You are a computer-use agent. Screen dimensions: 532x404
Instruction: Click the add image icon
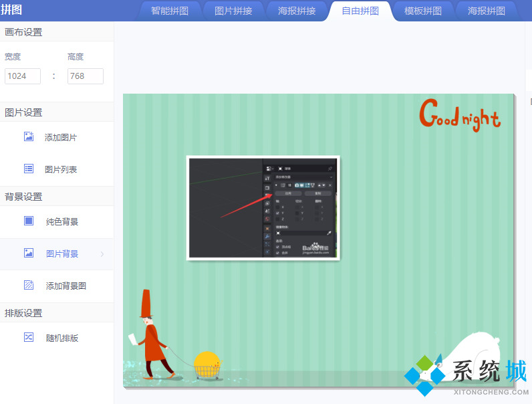[29, 137]
